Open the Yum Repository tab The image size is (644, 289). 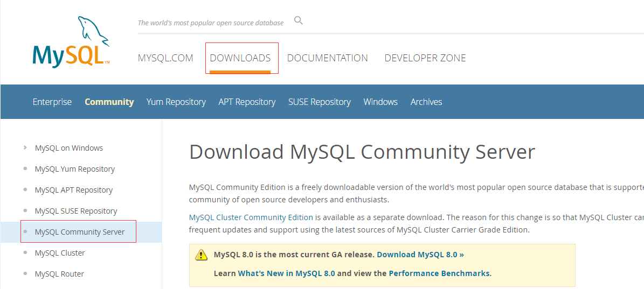pos(176,102)
